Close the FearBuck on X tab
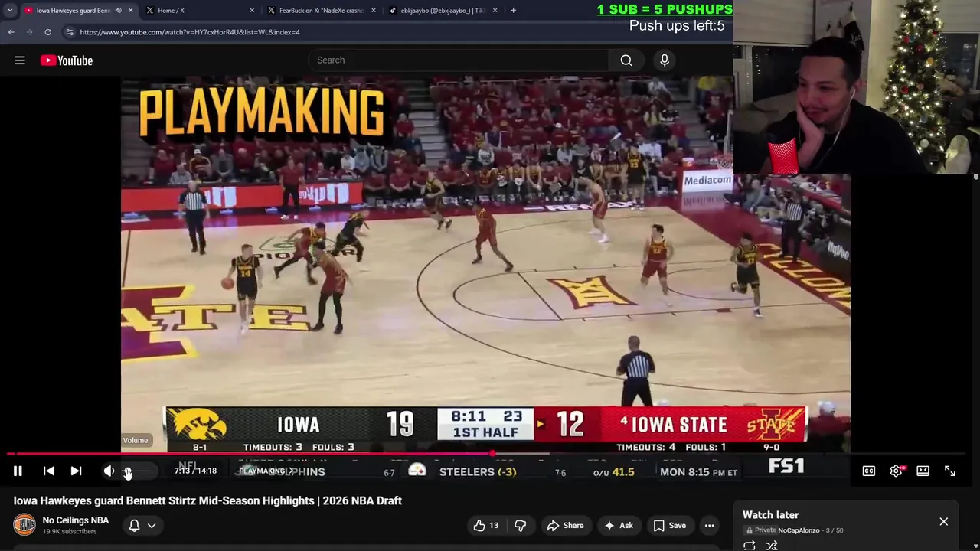This screenshot has width=980, height=551. click(x=374, y=11)
